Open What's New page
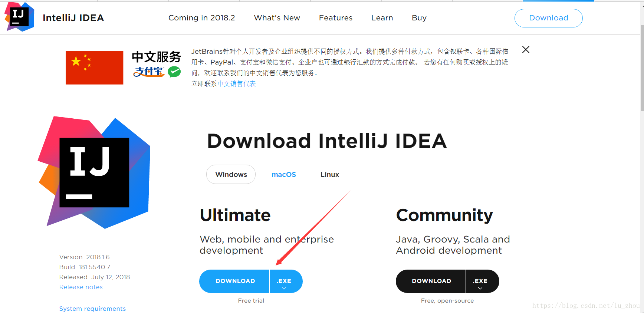The width and height of the screenshot is (644, 313). tap(277, 18)
